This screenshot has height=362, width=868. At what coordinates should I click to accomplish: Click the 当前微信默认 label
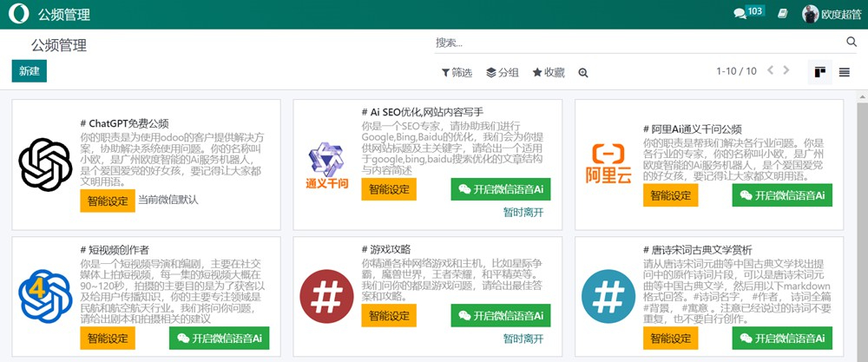coord(168,200)
